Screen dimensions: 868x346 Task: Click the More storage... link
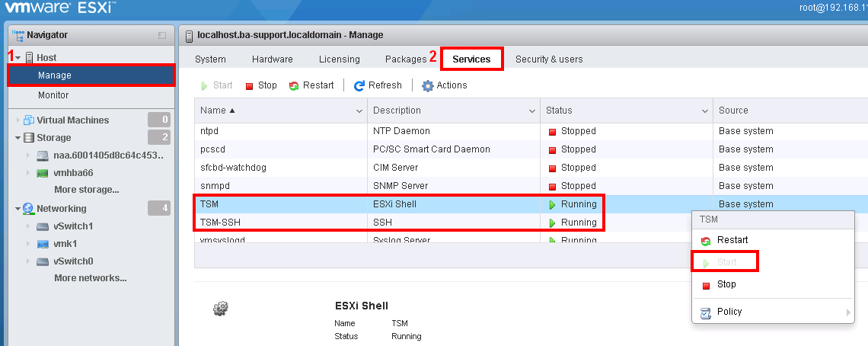[x=86, y=190]
